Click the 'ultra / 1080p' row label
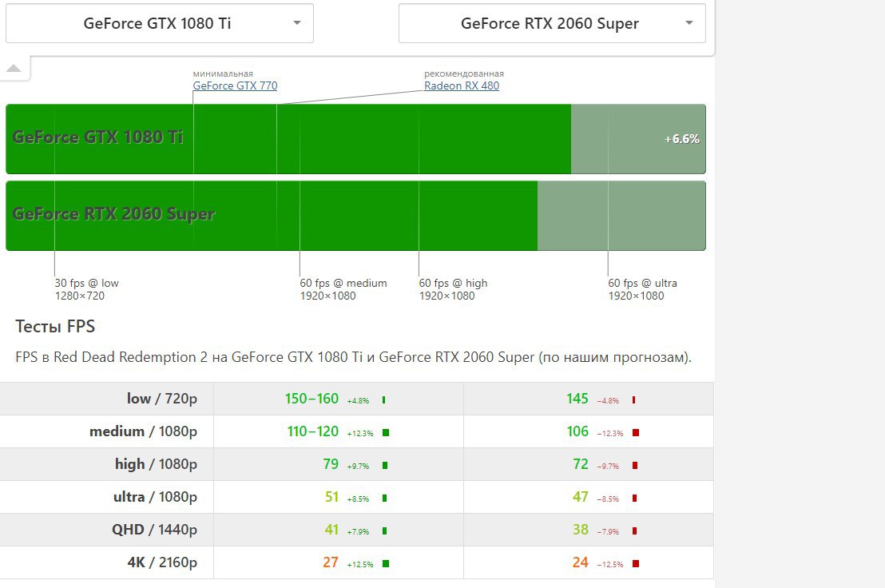Image resolution: width=885 pixels, height=588 pixels. coord(155,497)
